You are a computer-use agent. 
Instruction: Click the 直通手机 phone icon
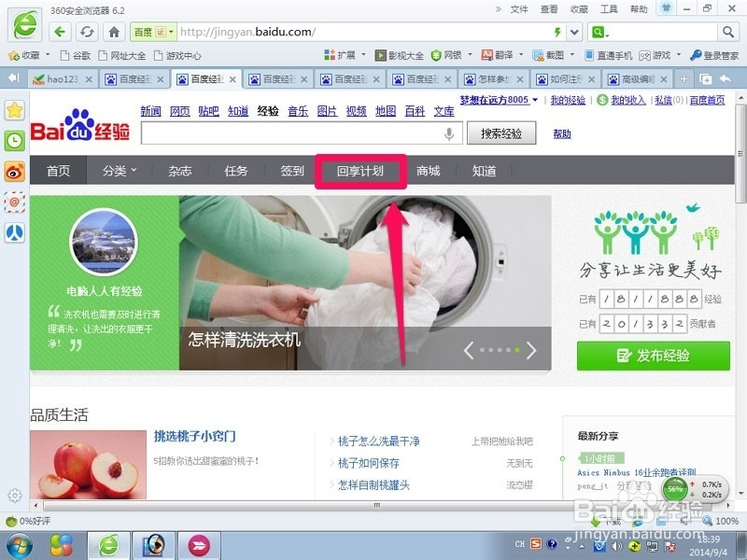(x=609, y=55)
